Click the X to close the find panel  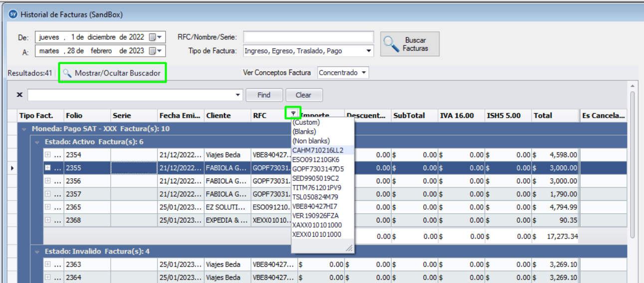pos(19,95)
